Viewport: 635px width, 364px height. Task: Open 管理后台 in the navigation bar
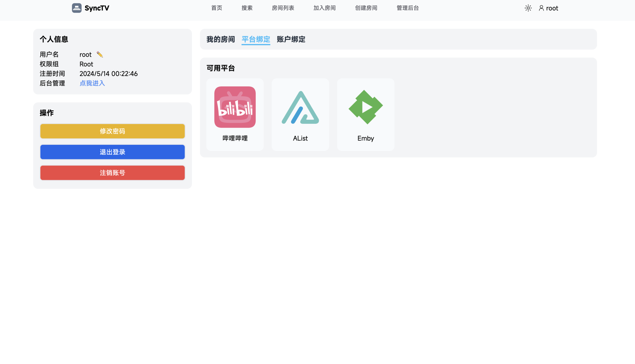tap(407, 8)
